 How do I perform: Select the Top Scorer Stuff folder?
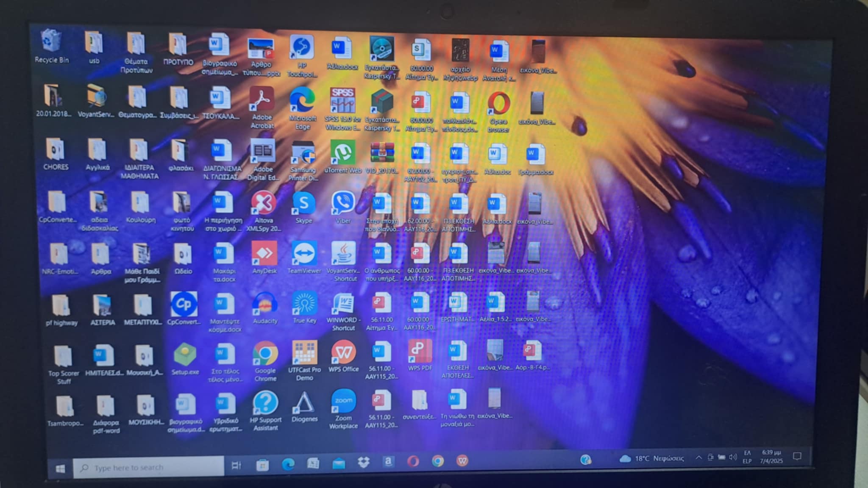(64, 365)
